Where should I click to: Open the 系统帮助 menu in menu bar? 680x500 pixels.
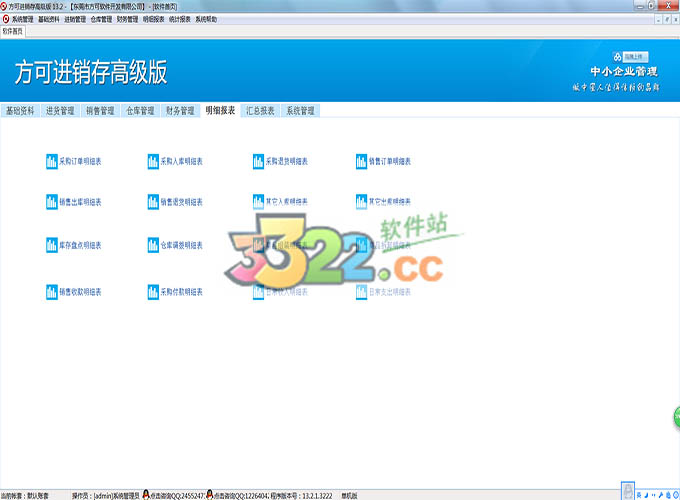pyautogui.click(x=206, y=19)
